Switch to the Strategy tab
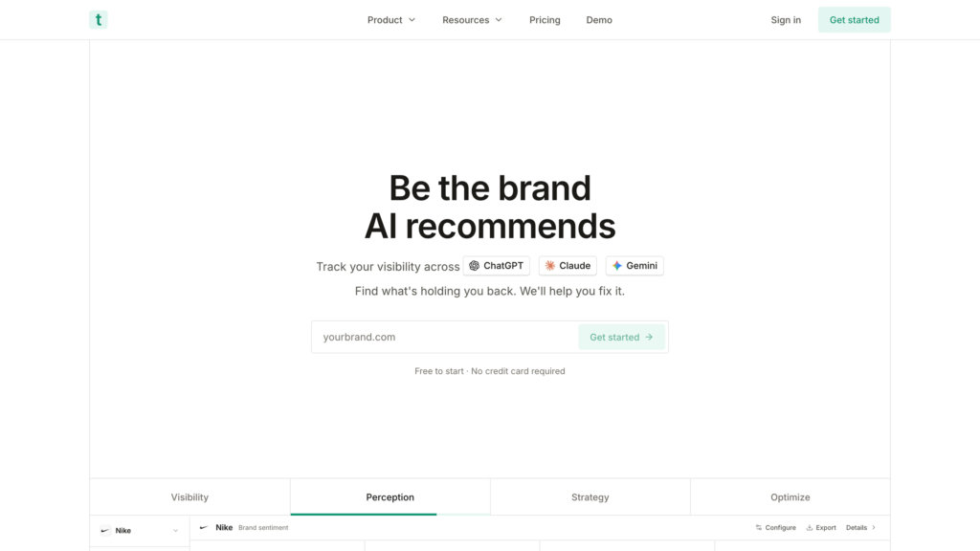 [590, 497]
